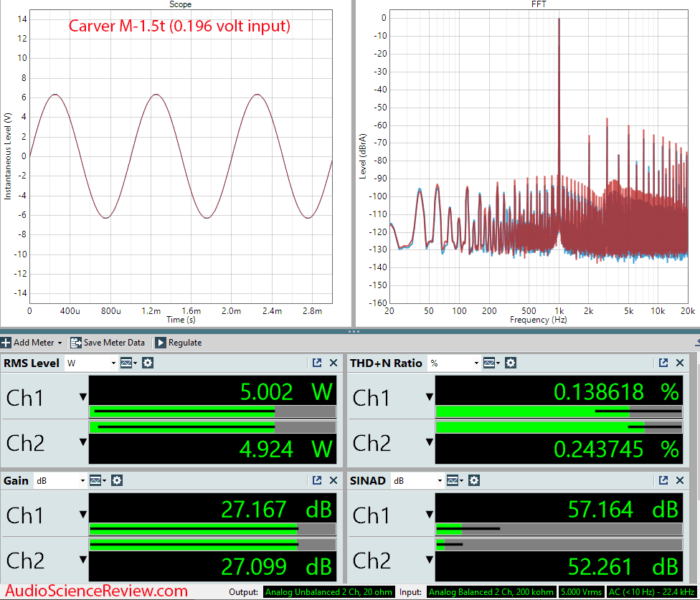This screenshot has height=600, width=700.
Task: Open the Add Meter dropdown arrow
Action: click(60, 343)
